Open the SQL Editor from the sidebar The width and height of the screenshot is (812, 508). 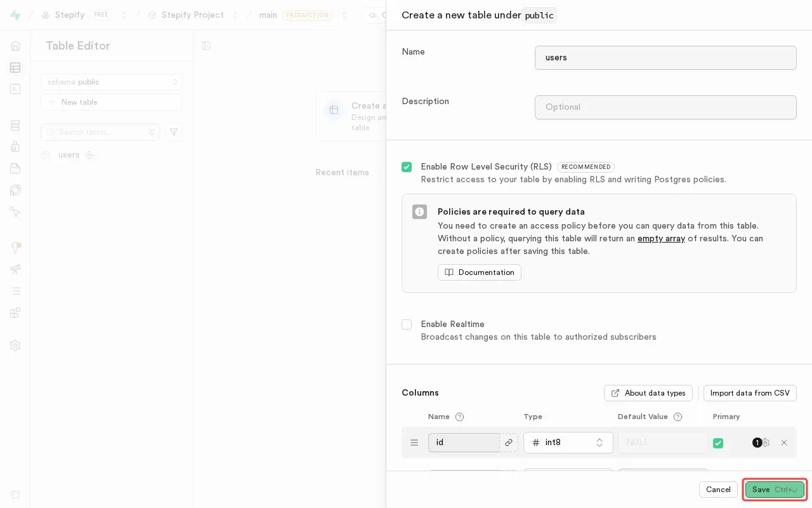15,89
